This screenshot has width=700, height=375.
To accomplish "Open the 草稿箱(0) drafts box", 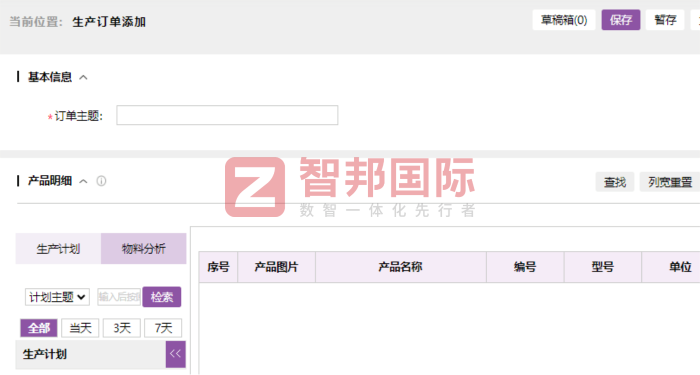I will tap(564, 20).
